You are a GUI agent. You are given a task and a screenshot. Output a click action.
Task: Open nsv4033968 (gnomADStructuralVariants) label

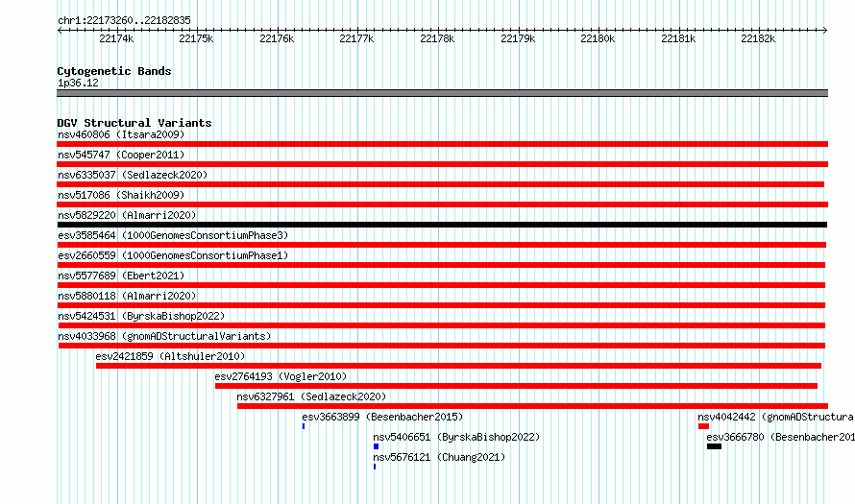pyautogui.click(x=164, y=336)
